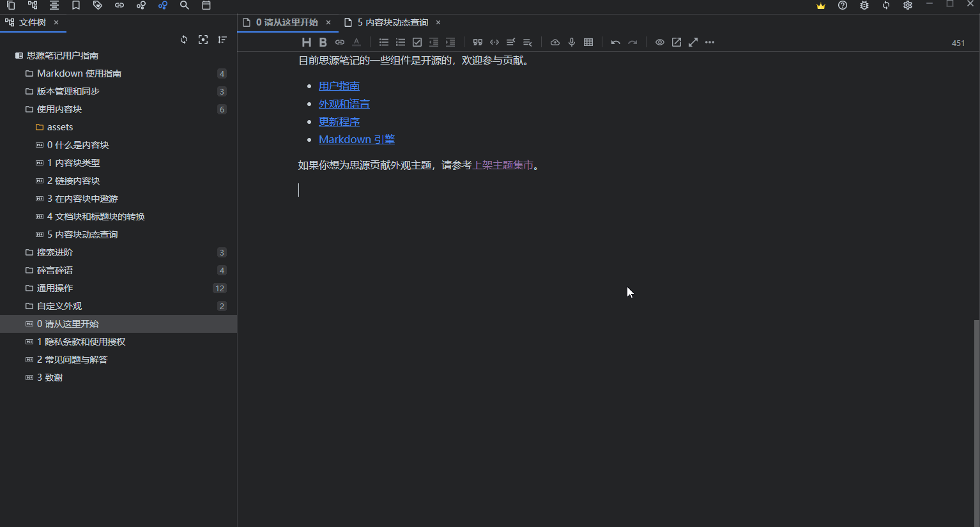Refresh the file tree
This screenshot has height=527, width=980.
click(x=183, y=40)
